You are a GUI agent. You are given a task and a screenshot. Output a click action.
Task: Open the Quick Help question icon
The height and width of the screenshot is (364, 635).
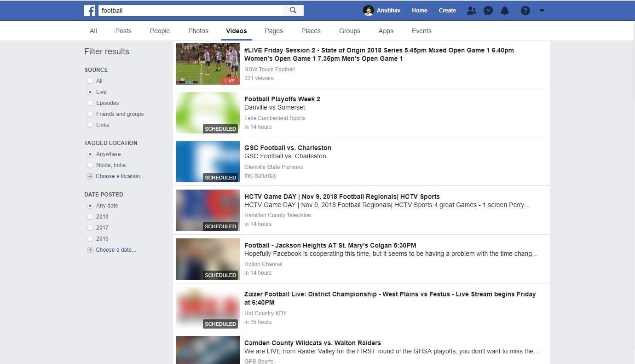click(x=525, y=10)
